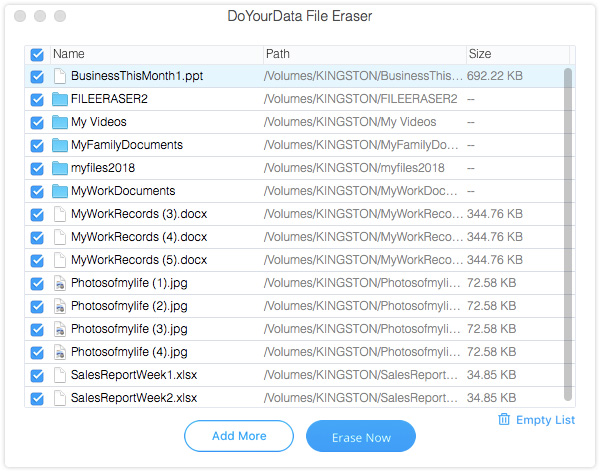The height and width of the screenshot is (472, 600).
Task: Uncheck the MyFamilyDocuments checkbox
Action: pos(37,145)
